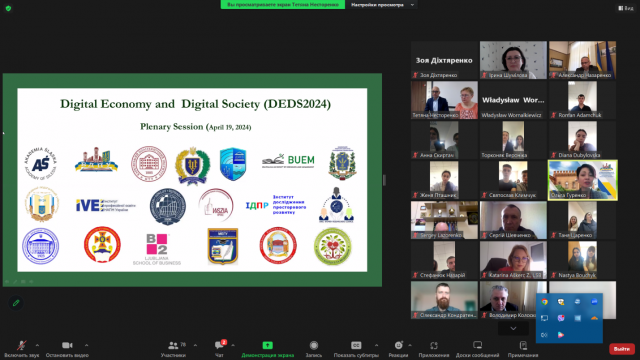
Task: Click Viber icon in system tray popup
Action: [561, 318]
